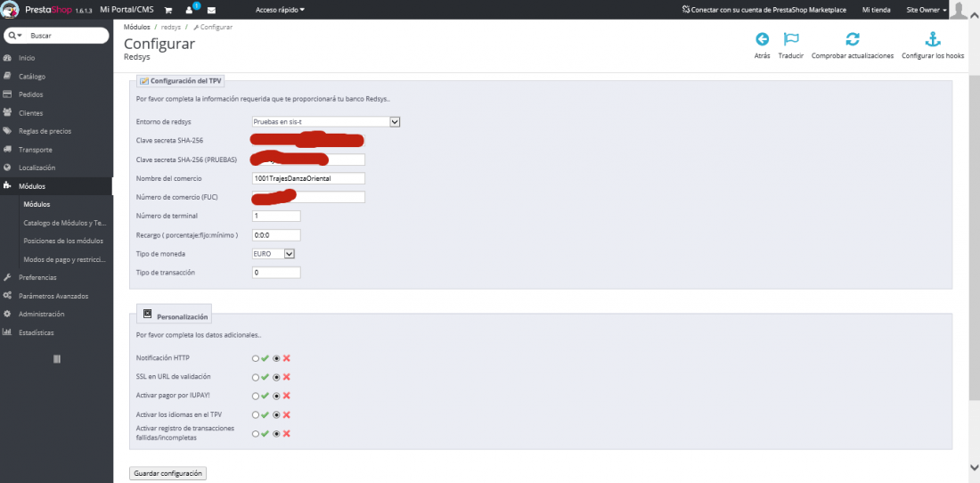Screen dimensions: 980x483
Task: Open the shopping cart icon in top bar
Action: 168,10
